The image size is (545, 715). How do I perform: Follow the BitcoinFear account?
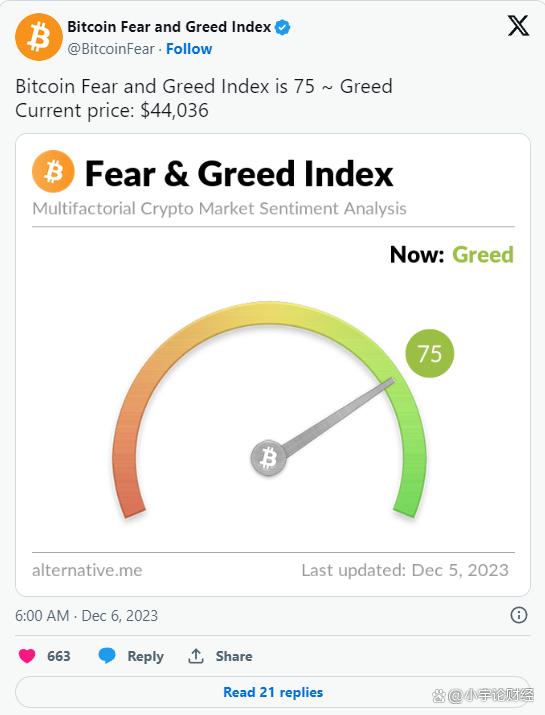tap(189, 49)
